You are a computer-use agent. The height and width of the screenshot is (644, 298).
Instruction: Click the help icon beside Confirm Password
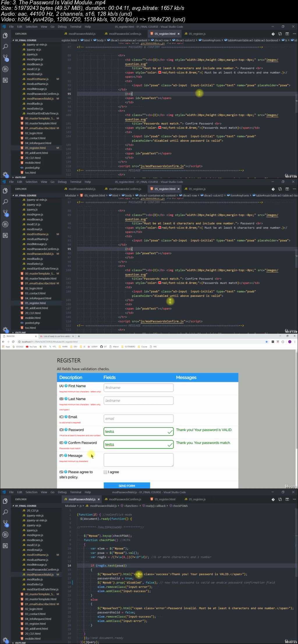[66, 443]
